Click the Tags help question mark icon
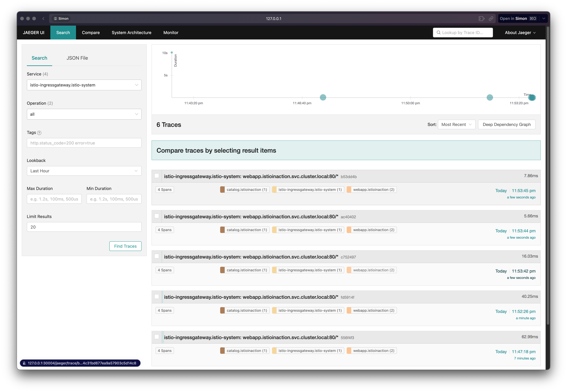The width and height of the screenshot is (567, 392). point(39,133)
